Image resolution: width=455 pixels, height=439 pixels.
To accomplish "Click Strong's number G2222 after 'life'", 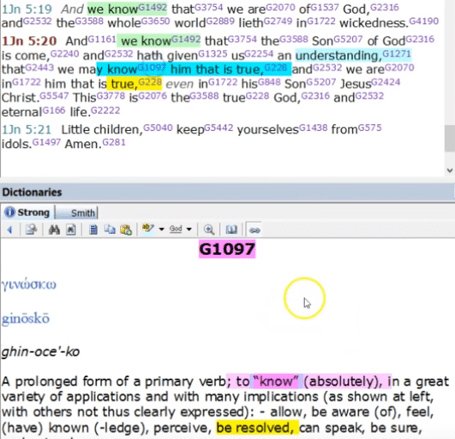I will (x=105, y=110).
